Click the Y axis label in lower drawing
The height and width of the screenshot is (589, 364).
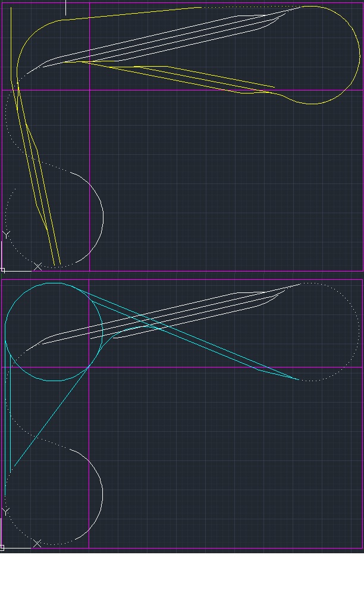point(6,512)
